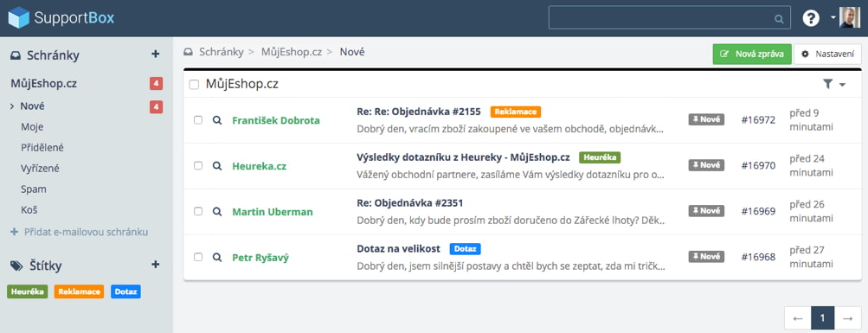The height and width of the screenshot is (333, 868).
Task: Tick the checkbox for František Dobrota's message
Action: (198, 120)
